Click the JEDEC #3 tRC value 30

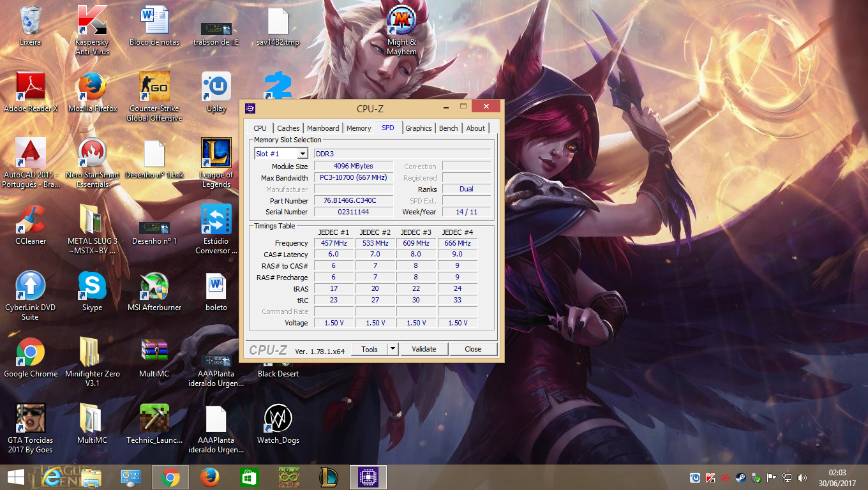tap(416, 300)
